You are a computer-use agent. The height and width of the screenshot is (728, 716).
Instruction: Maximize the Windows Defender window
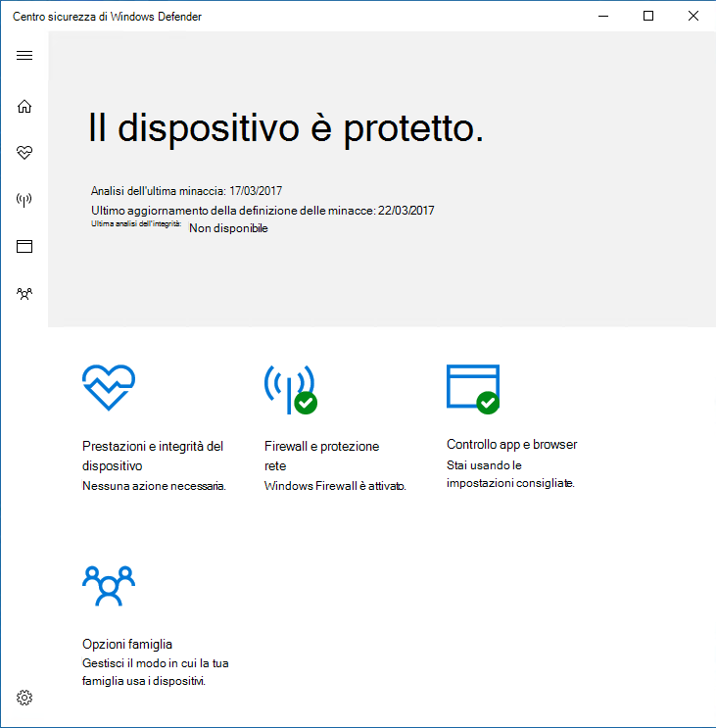click(648, 16)
